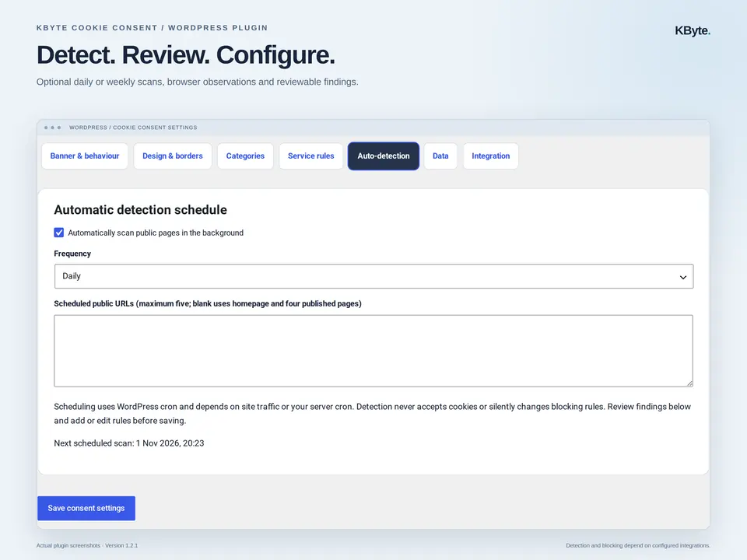Click Save consent settings button
Screen dimensions: 747x560
pos(86,508)
